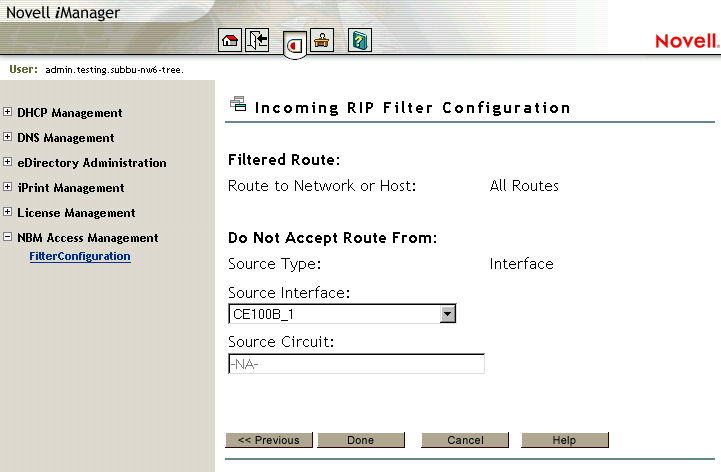Open the Home icon in toolbar
721x472 pixels.
229,40
